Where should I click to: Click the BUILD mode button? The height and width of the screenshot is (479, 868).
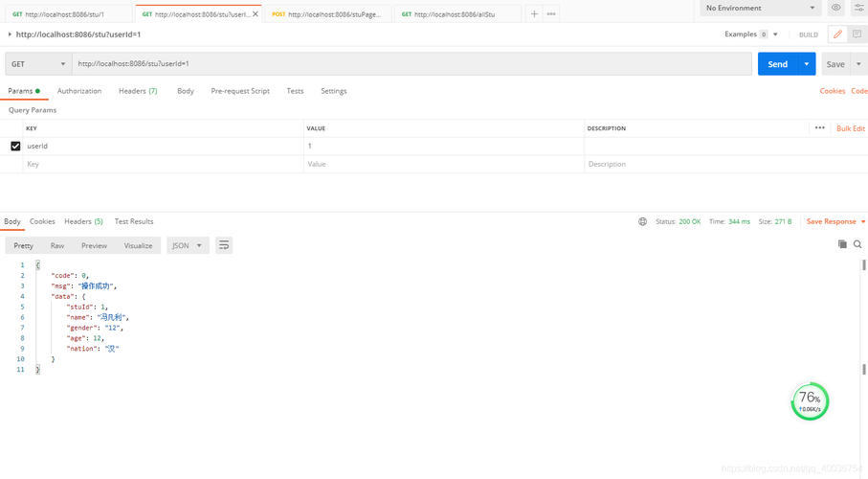809,34
